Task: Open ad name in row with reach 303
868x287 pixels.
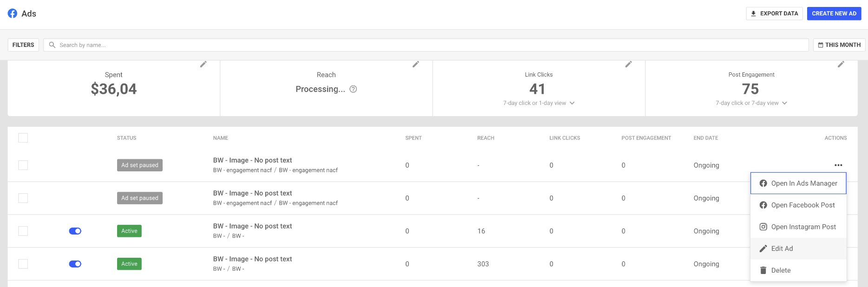Action: (253, 259)
